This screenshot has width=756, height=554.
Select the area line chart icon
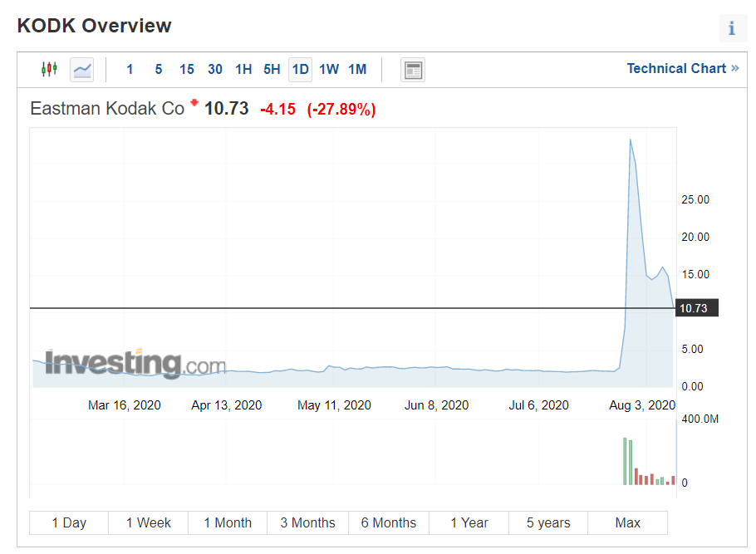click(x=82, y=70)
